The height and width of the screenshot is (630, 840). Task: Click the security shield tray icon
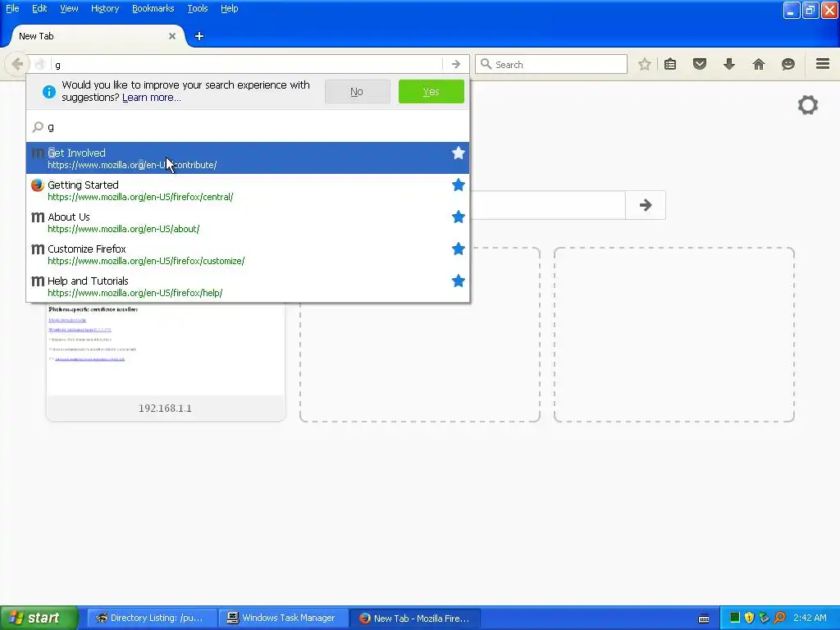(749, 618)
